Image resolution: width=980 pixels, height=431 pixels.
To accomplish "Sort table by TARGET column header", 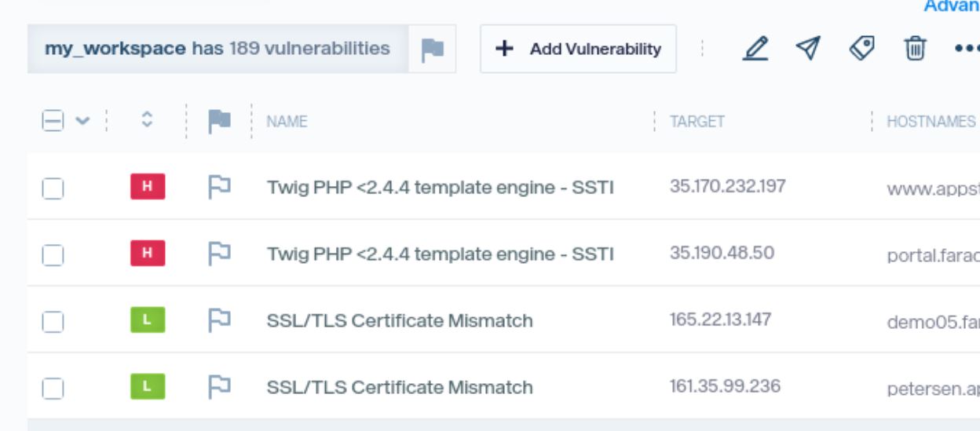I will tap(697, 122).
